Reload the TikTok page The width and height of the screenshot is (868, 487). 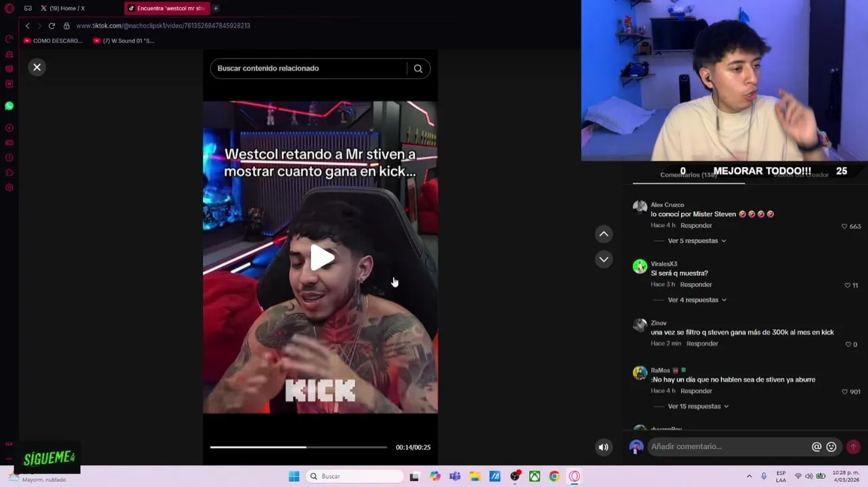(51, 26)
